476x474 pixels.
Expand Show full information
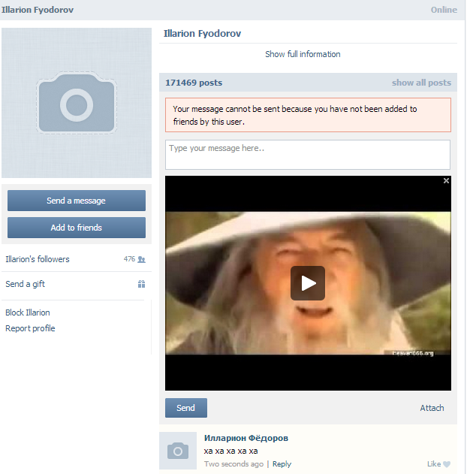pyautogui.click(x=303, y=54)
